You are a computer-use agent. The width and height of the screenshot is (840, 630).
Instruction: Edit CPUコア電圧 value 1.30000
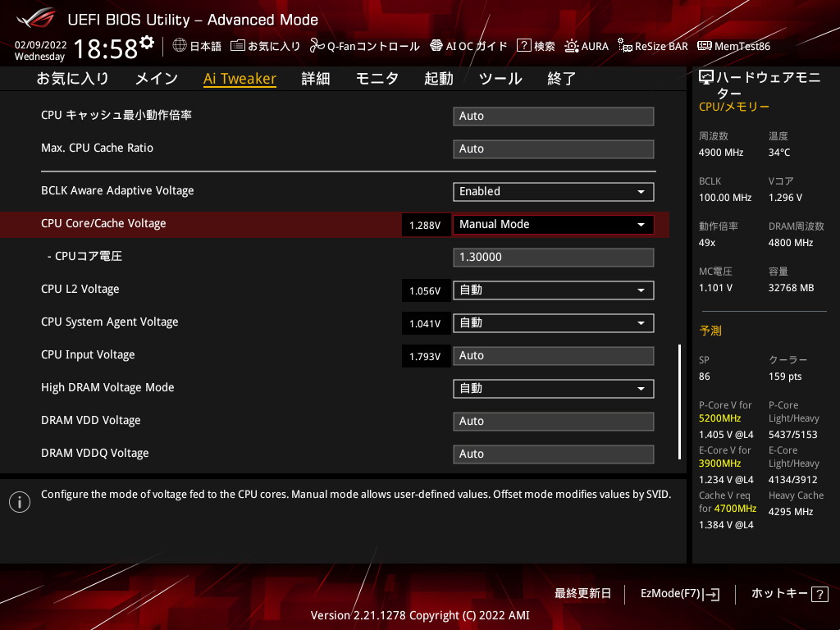click(x=554, y=257)
